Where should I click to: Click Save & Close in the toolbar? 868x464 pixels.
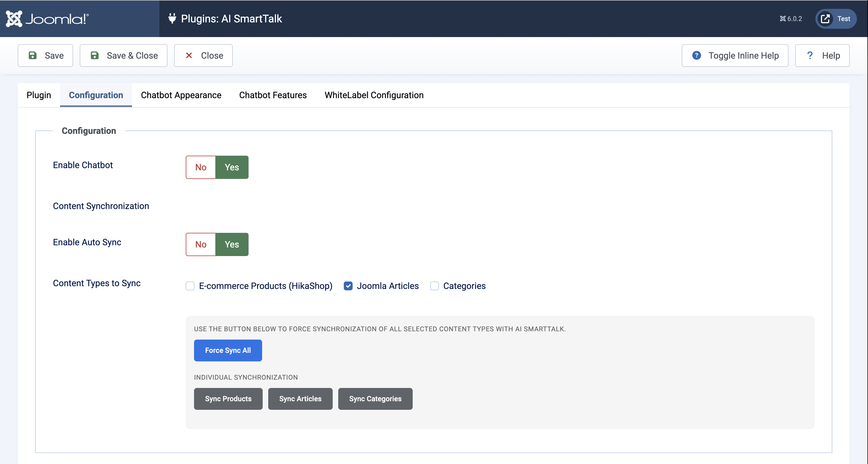tap(123, 55)
